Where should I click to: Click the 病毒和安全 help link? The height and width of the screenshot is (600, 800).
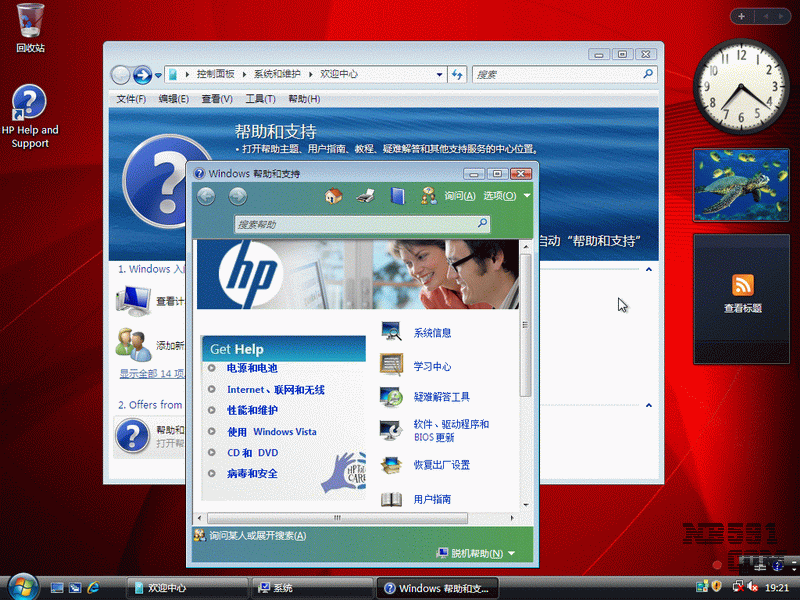(252, 473)
